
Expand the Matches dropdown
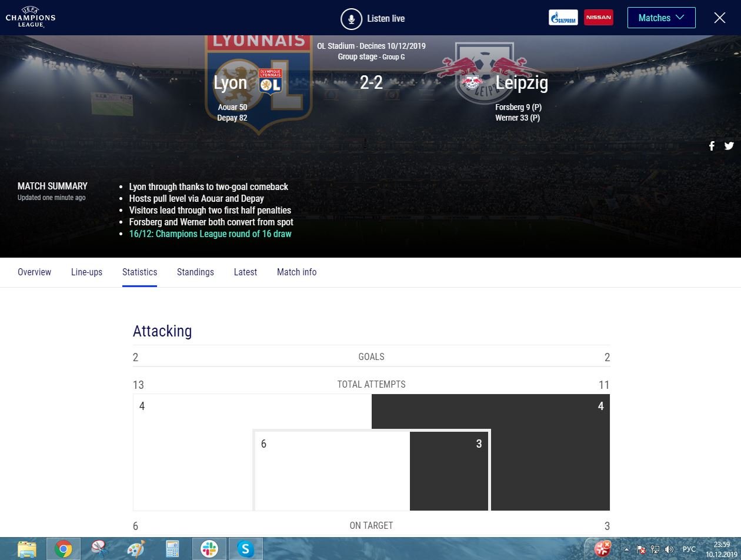[661, 18]
